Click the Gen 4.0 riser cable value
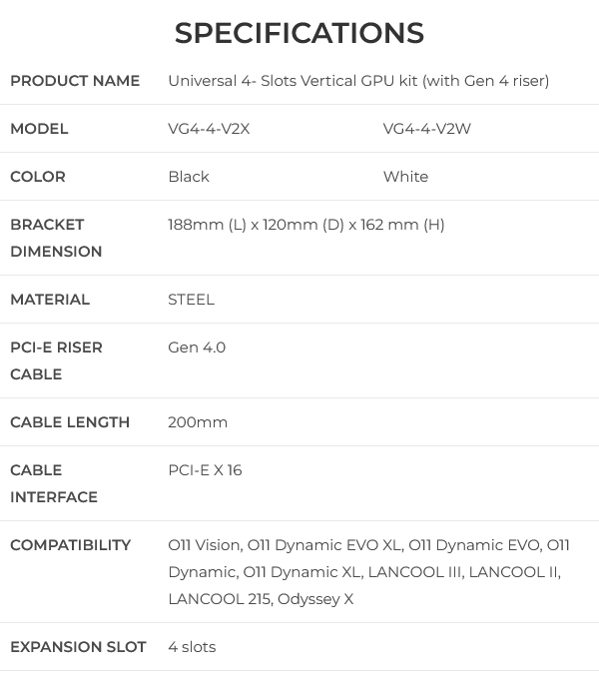 point(197,348)
